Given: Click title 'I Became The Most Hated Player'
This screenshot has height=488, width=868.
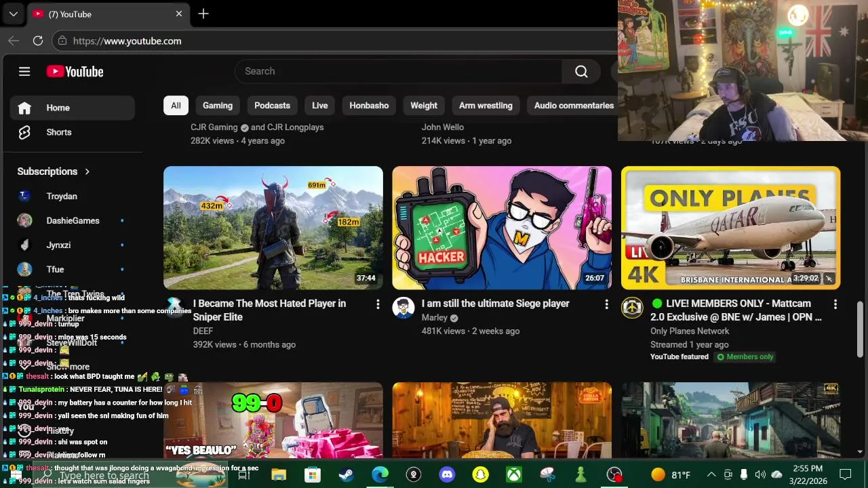Looking at the screenshot, I should click(x=269, y=310).
